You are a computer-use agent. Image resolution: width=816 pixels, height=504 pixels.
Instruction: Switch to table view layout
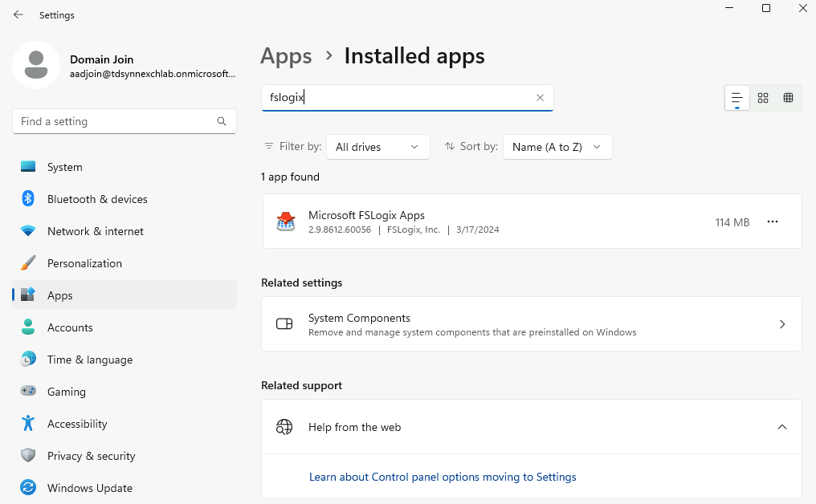[x=789, y=98]
